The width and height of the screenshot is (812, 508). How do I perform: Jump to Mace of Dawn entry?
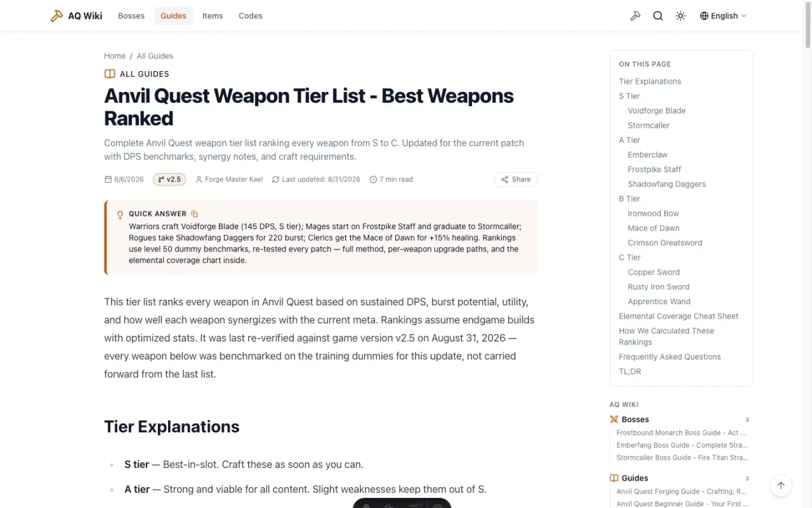click(x=653, y=228)
